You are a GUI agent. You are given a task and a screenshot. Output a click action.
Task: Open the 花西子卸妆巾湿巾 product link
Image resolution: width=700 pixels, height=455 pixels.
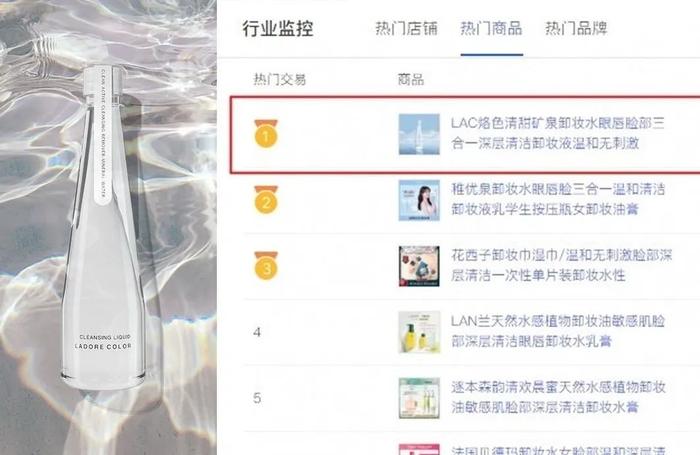click(562, 265)
